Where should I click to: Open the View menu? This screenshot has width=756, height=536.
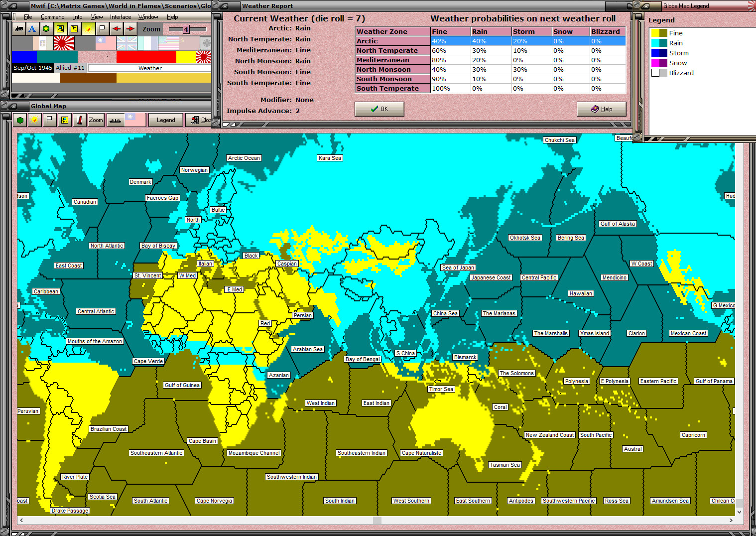point(97,17)
